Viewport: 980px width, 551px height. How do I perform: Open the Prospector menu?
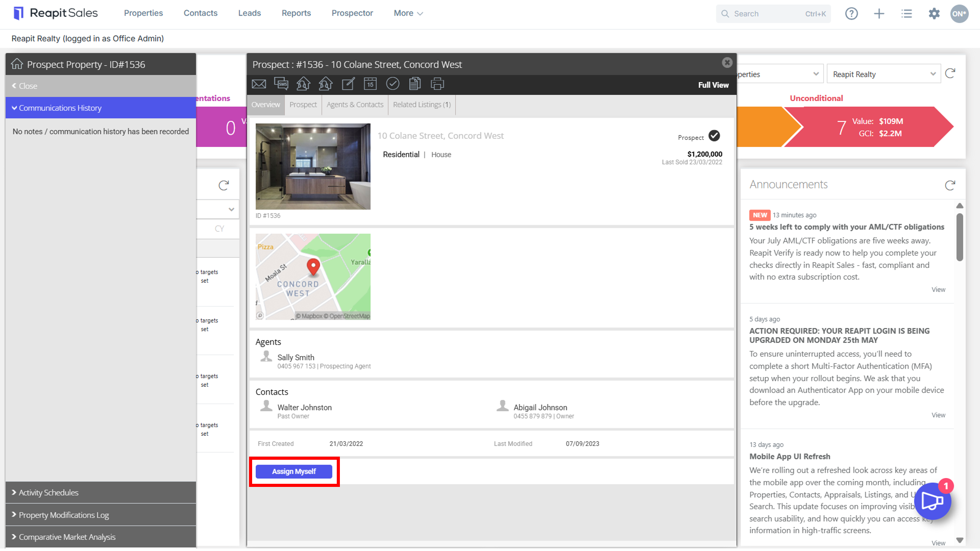coord(352,13)
